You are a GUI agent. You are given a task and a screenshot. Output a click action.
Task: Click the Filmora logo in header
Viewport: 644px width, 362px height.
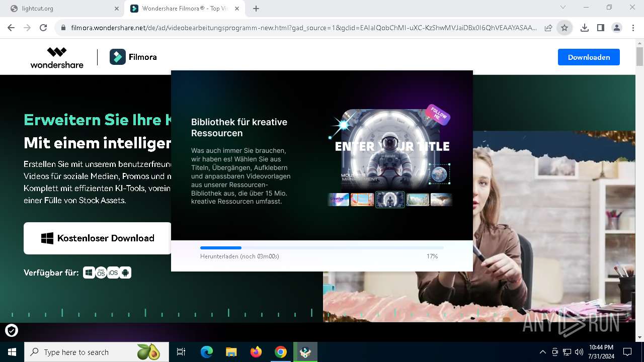point(133,57)
